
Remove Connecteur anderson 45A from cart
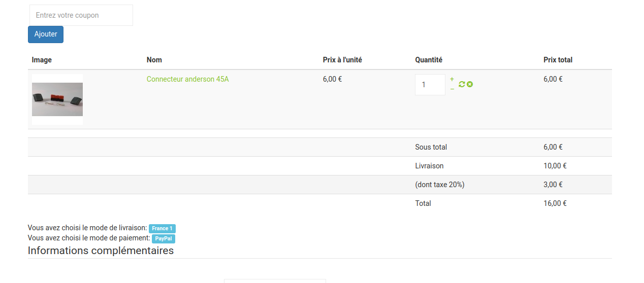click(x=470, y=84)
